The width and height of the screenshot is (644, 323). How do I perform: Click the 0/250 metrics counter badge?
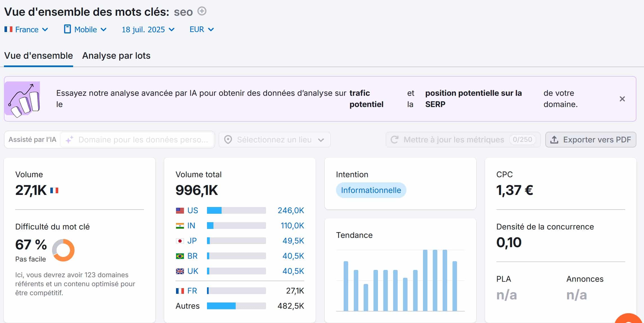[x=522, y=140]
